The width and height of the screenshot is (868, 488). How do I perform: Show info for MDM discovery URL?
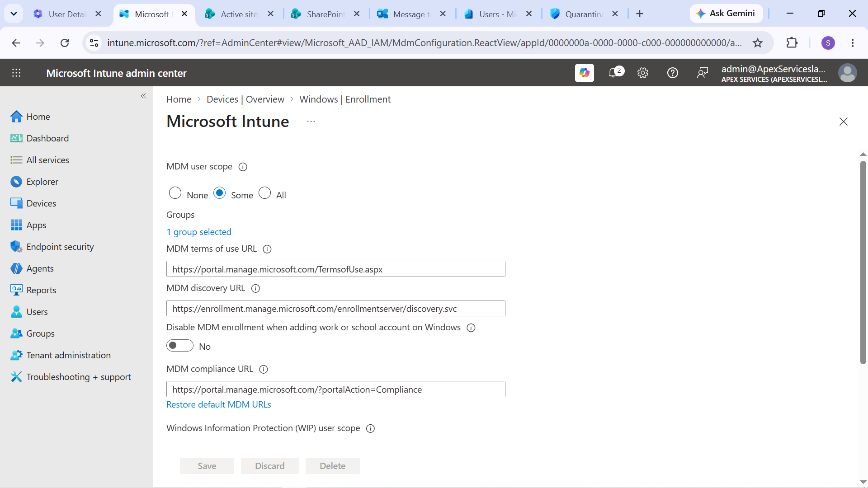point(255,289)
